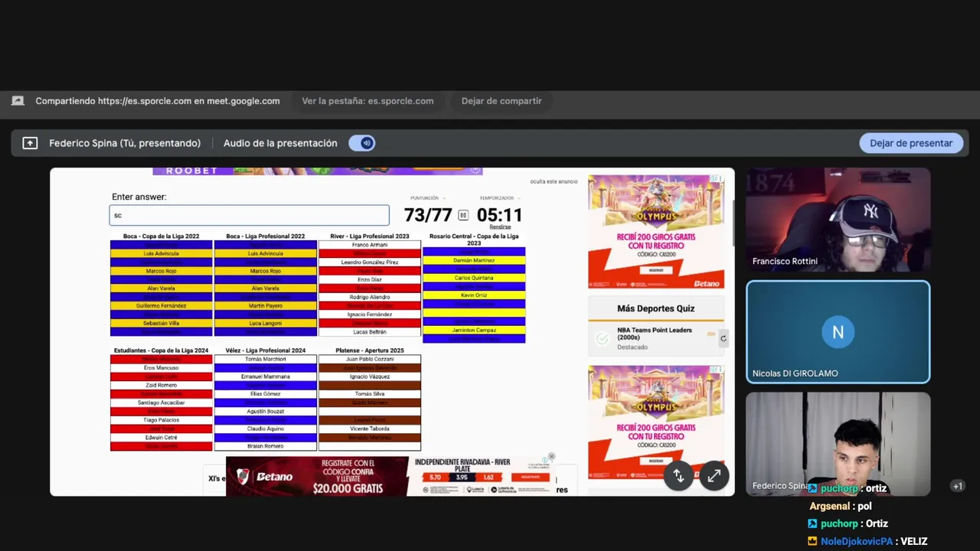
Task: Click the Estudiantes - Copa de la Liga 2024 heading
Action: 161,350
